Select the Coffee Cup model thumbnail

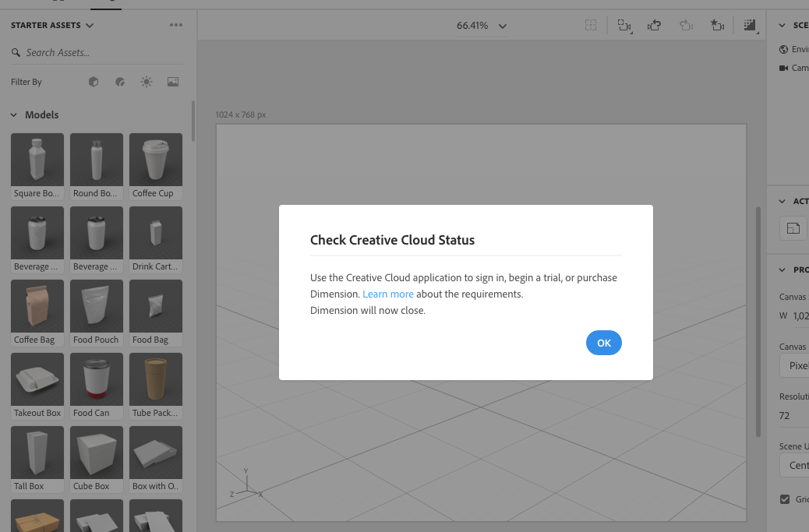click(155, 158)
